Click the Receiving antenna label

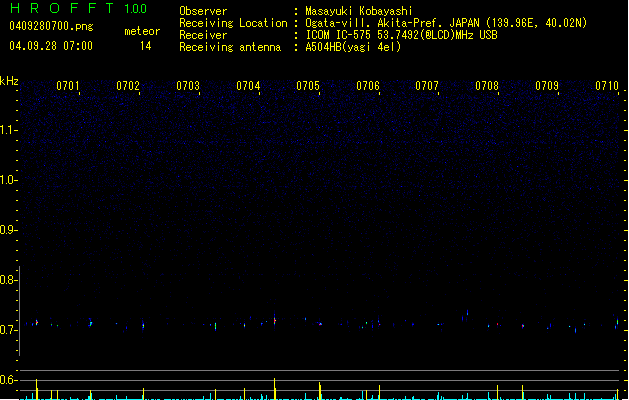coord(230,47)
